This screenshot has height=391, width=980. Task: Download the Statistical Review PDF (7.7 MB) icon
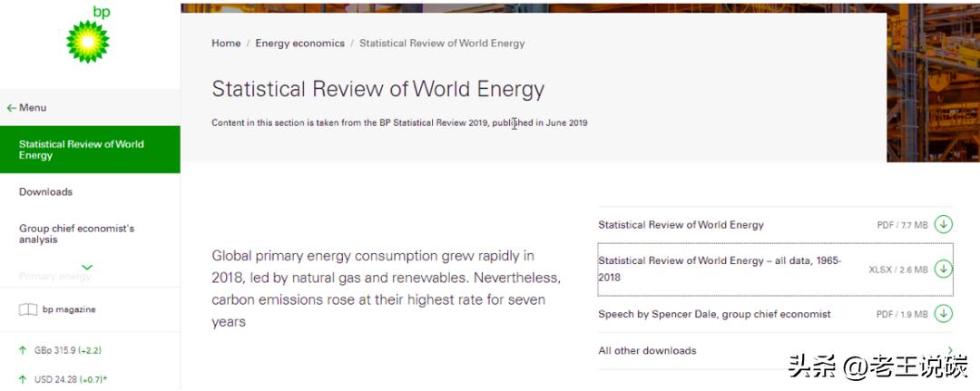tap(944, 224)
